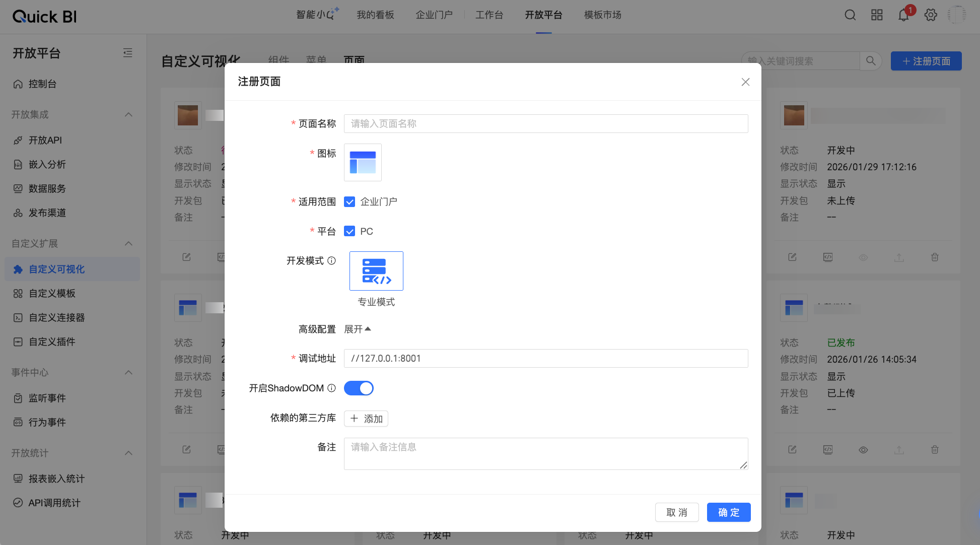The width and height of the screenshot is (980, 545).
Task: Click the notification bell icon
Action: click(x=903, y=15)
